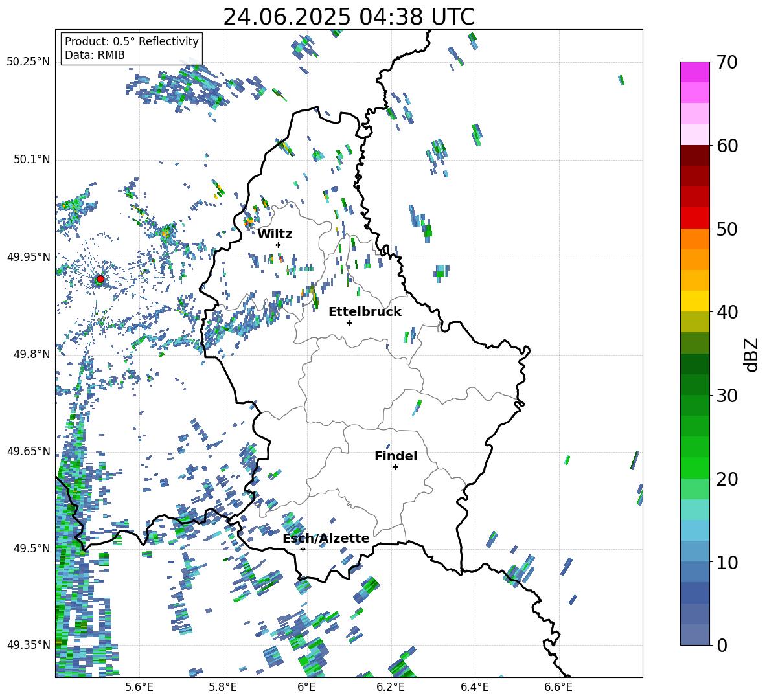767x700 pixels.
Task: Click the 6°E longitude label
Action: [x=306, y=687]
